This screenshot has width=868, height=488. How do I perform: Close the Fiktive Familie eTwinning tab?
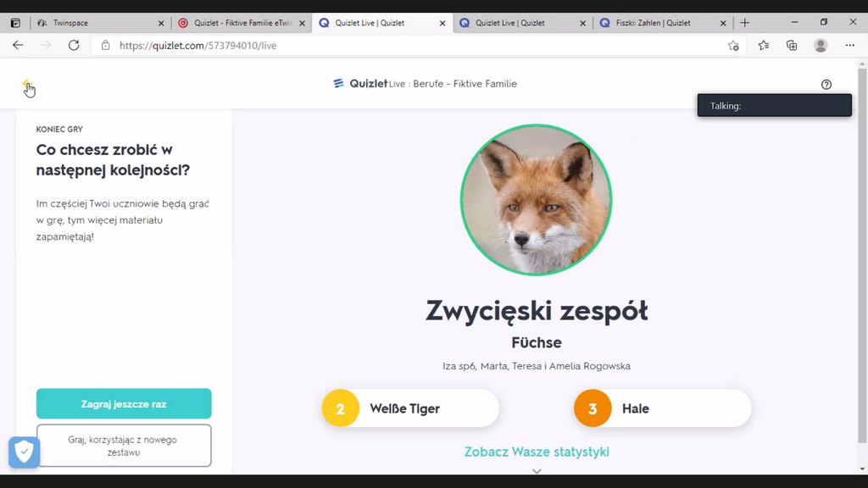302,23
